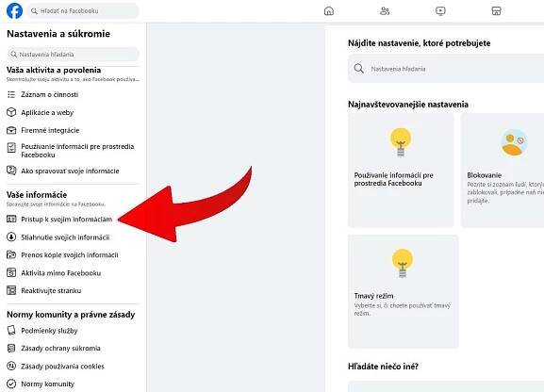Open Podmienky služby link

tap(49, 331)
